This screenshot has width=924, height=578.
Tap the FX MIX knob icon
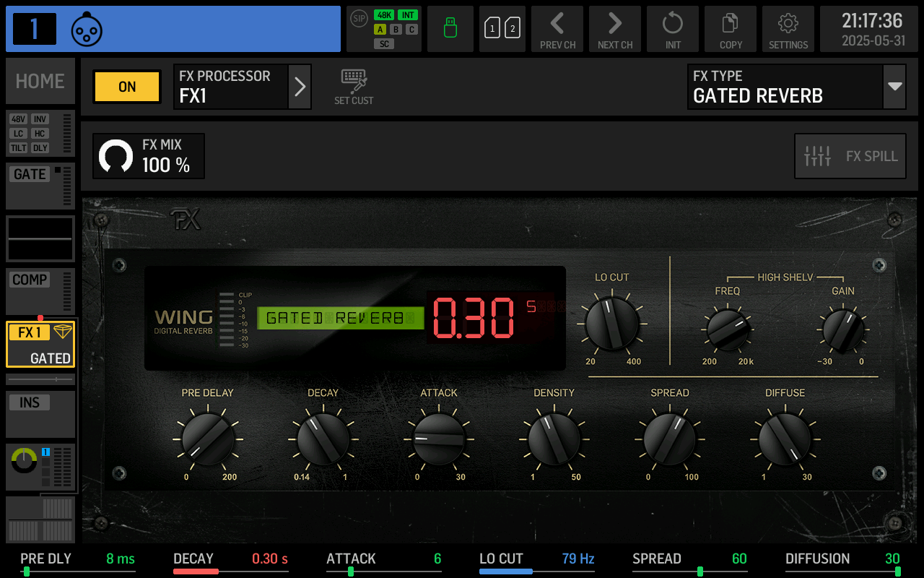116,155
